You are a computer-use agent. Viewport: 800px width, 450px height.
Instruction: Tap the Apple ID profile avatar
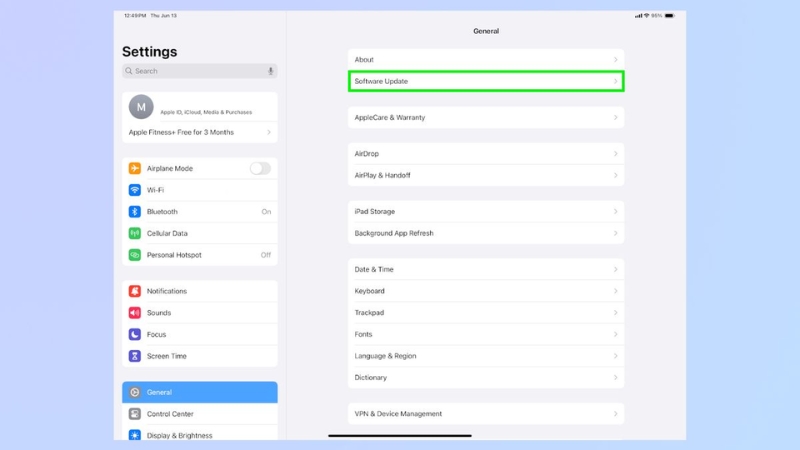[141, 107]
